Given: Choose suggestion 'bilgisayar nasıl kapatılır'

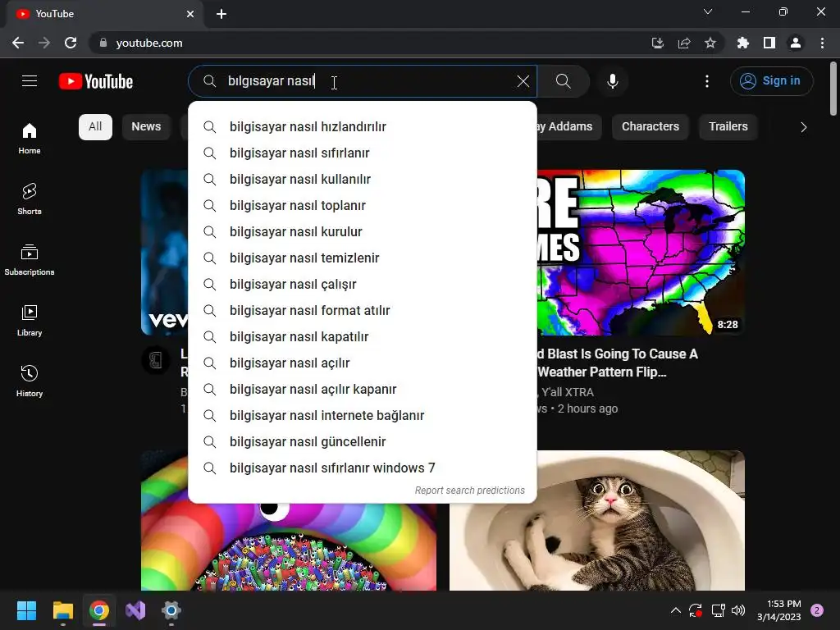Looking at the screenshot, I should pos(363,337).
